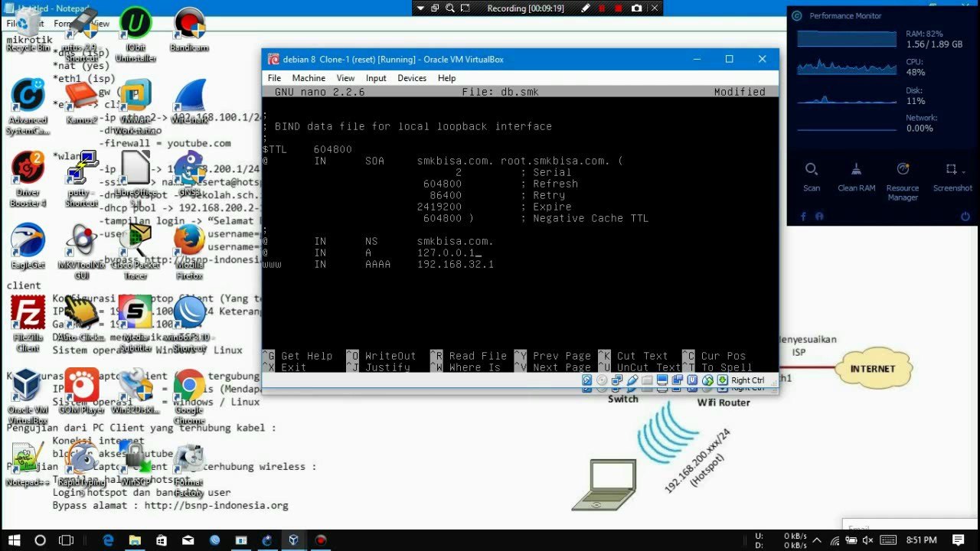Click the mouse integration indicator in VirtualBox status bar

pos(707,380)
